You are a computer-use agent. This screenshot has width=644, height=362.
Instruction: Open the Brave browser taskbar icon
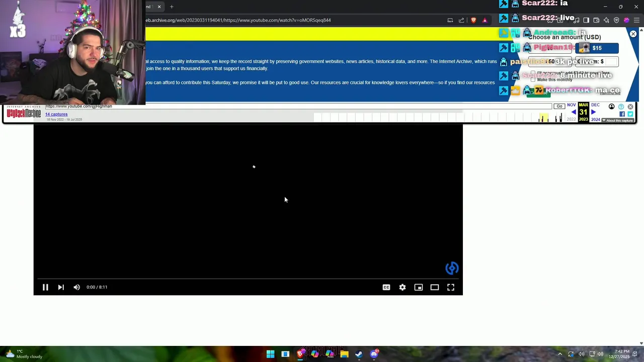click(300, 354)
